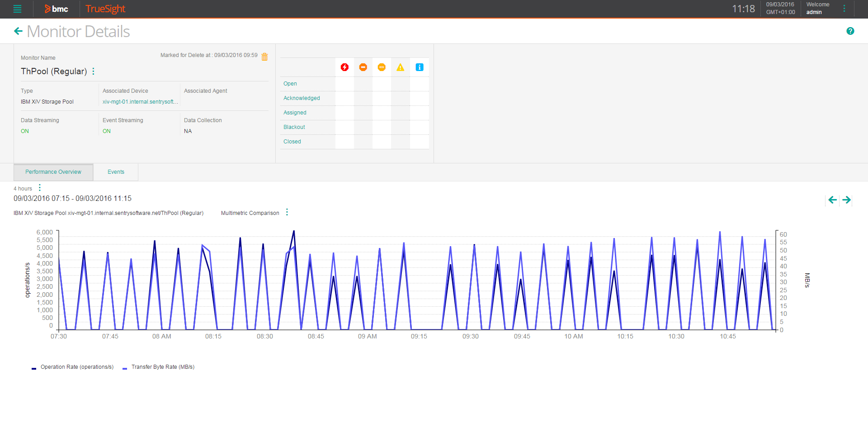Click the Event Streaming ON value
868x443 pixels.
pos(107,131)
